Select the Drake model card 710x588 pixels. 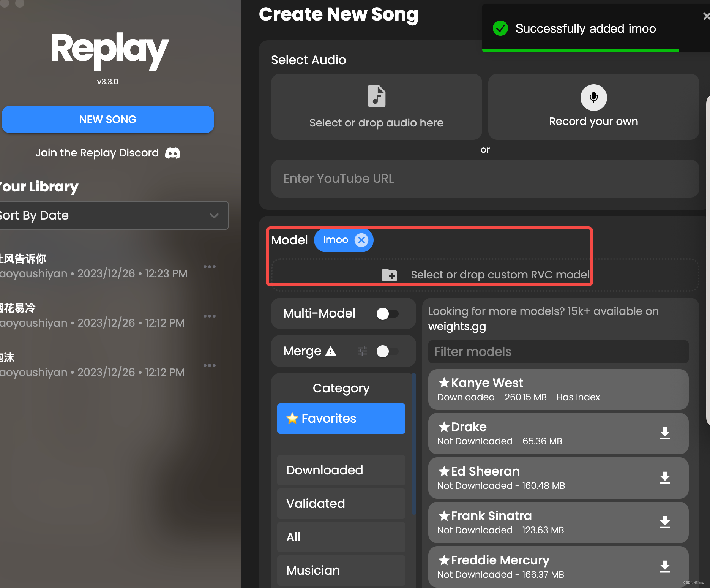tap(559, 434)
